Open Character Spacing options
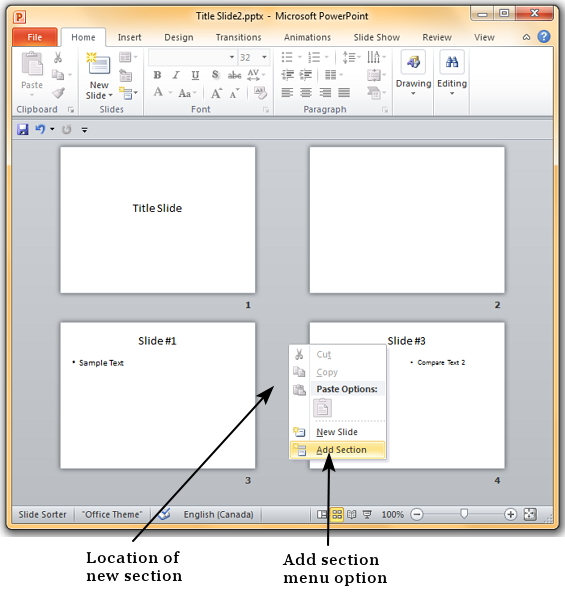The width and height of the screenshot is (565, 608). click(256, 75)
